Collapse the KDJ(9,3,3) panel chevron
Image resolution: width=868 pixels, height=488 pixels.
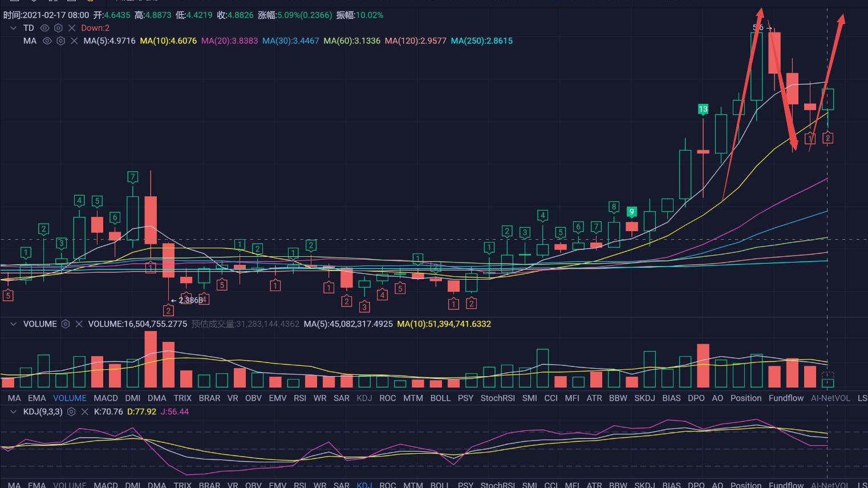click(x=13, y=412)
